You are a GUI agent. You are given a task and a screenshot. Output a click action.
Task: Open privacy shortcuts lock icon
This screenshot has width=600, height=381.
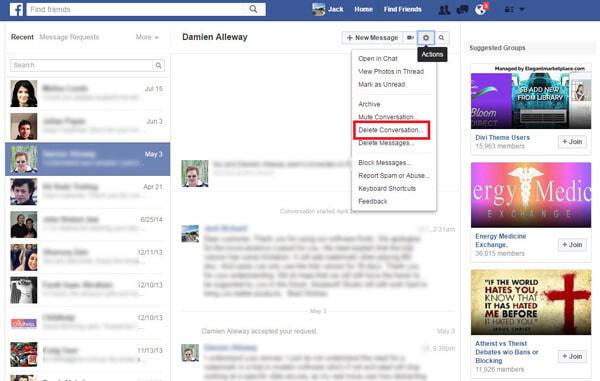tap(509, 10)
